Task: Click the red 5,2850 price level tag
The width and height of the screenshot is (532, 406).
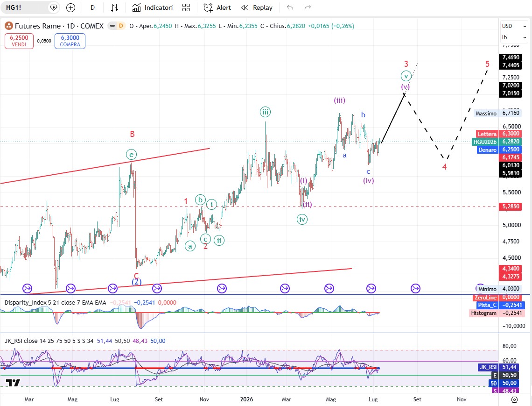Action: (x=510, y=207)
